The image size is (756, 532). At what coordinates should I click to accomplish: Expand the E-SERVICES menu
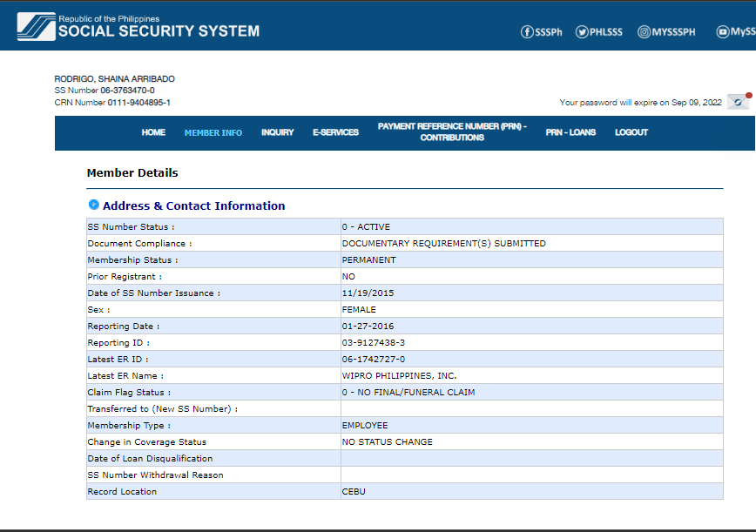click(335, 132)
